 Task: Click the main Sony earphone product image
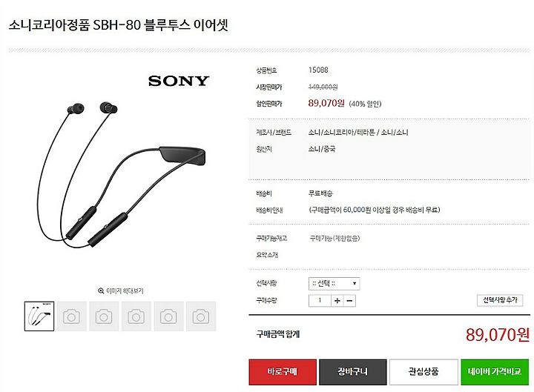(121, 173)
